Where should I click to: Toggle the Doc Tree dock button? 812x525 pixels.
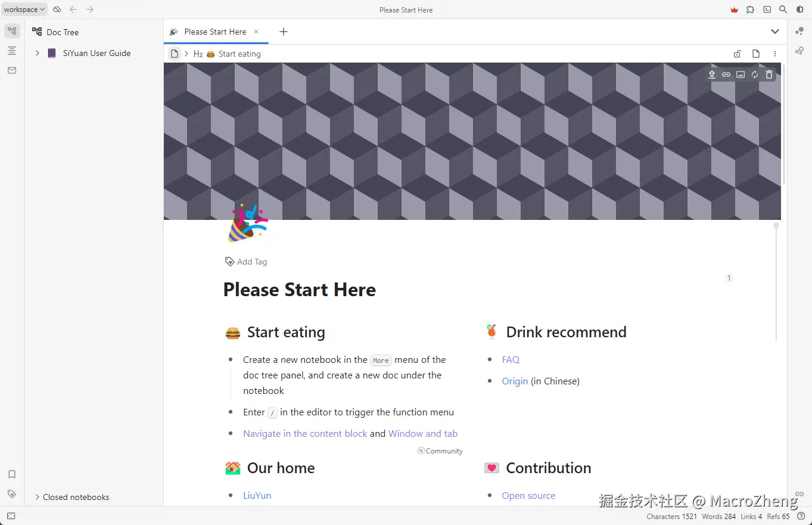[x=12, y=31]
